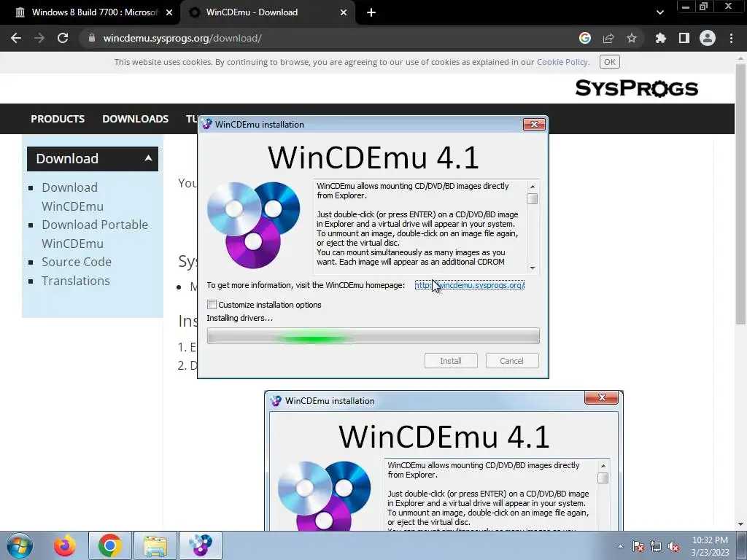Viewport: 747px width, 560px height.
Task: Open the Translations sidebar link
Action: [x=76, y=281]
